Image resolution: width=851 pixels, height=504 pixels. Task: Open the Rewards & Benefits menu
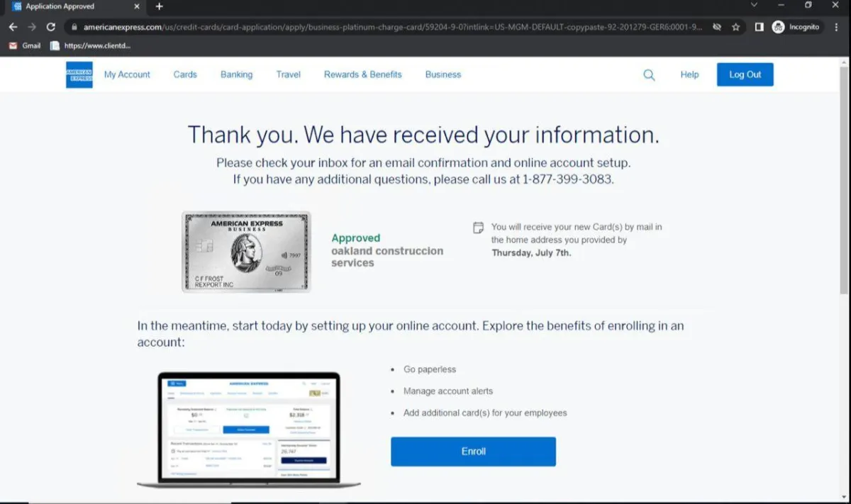(363, 74)
